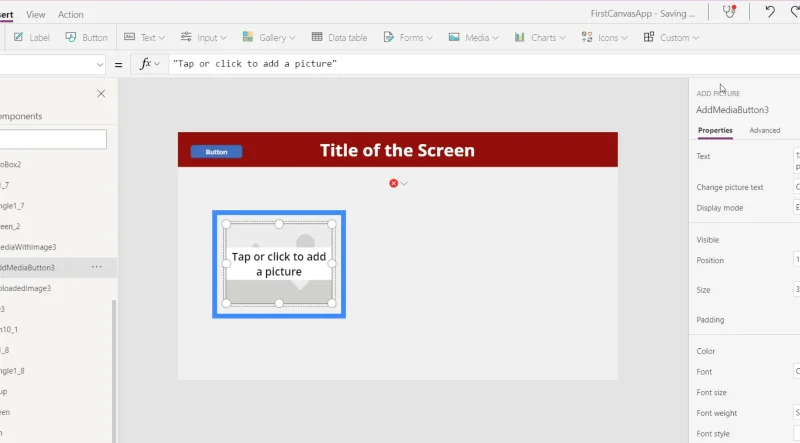Click the Label pencil icon
The width and height of the screenshot is (800, 443).
point(18,37)
